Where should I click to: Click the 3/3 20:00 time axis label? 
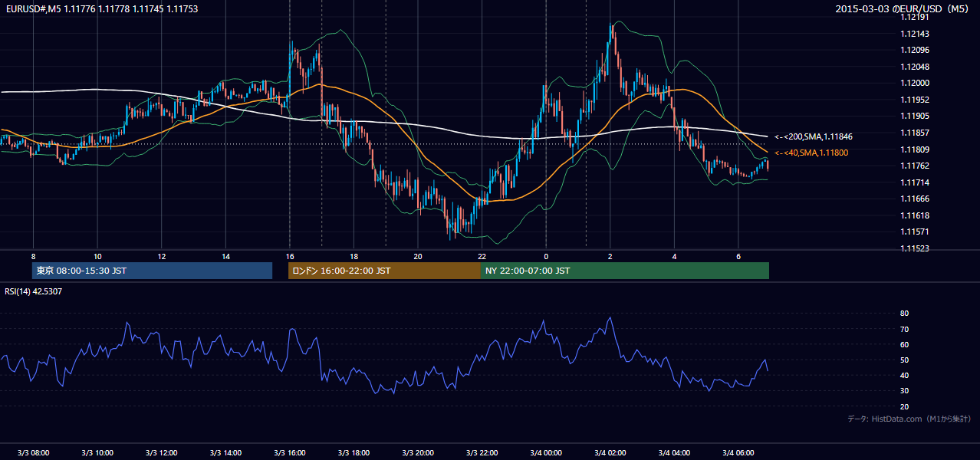click(418, 452)
